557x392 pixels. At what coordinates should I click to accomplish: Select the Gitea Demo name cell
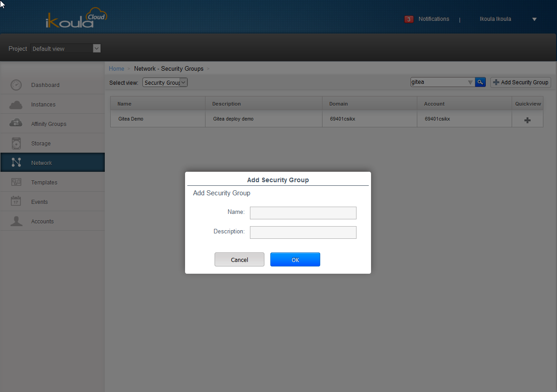click(158, 119)
